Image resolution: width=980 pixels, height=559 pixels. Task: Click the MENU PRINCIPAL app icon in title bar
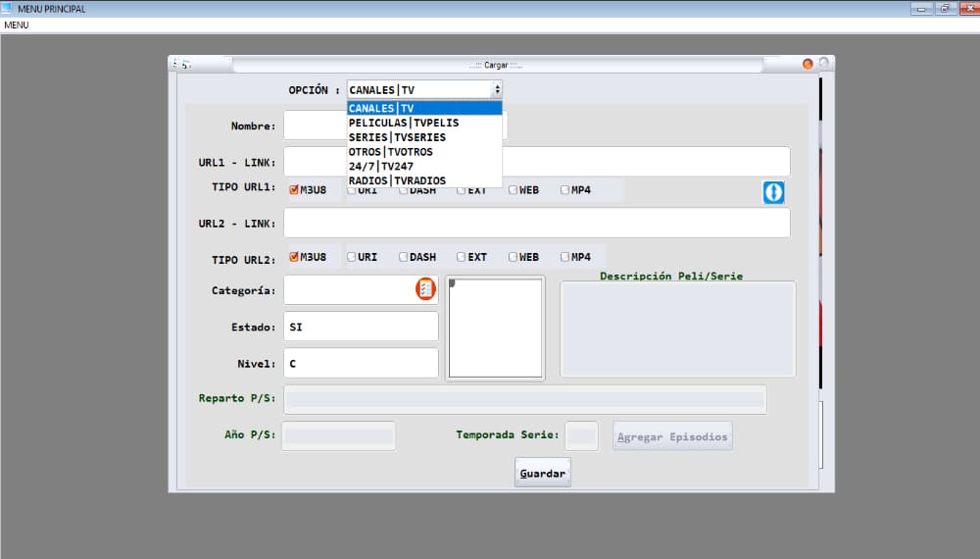tap(7, 8)
